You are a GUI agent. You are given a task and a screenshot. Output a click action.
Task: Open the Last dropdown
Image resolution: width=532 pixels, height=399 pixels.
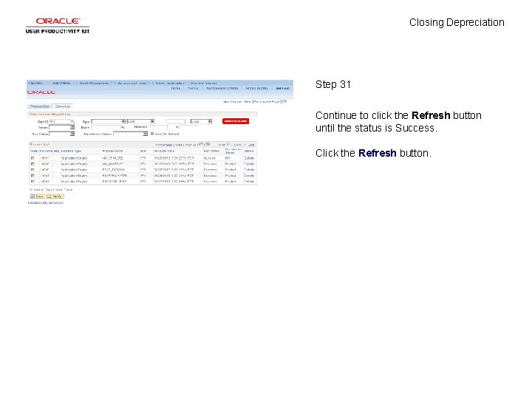click(140, 121)
